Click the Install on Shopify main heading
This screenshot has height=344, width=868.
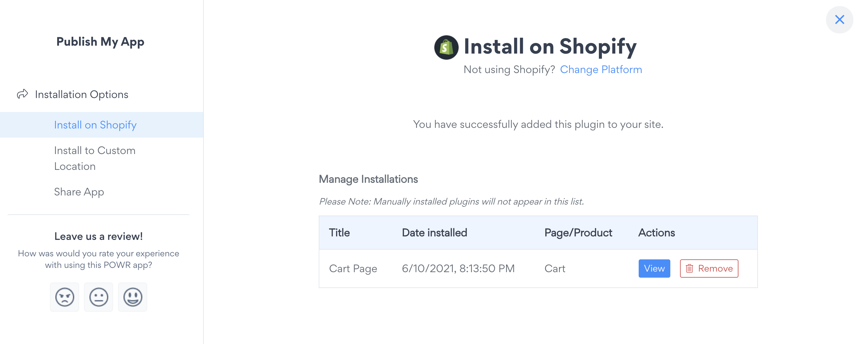pyautogui.click(x=550, y=47)
